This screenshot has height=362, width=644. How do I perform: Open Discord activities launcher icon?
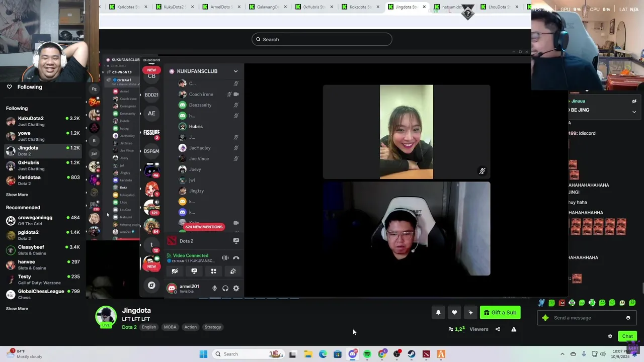click(x=213, y=271)
